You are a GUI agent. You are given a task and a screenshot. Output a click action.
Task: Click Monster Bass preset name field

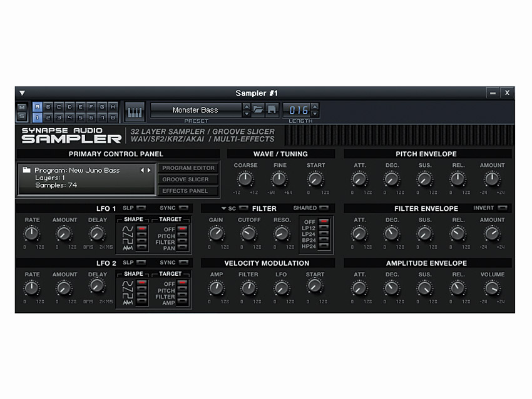click(x=196, y=110)
